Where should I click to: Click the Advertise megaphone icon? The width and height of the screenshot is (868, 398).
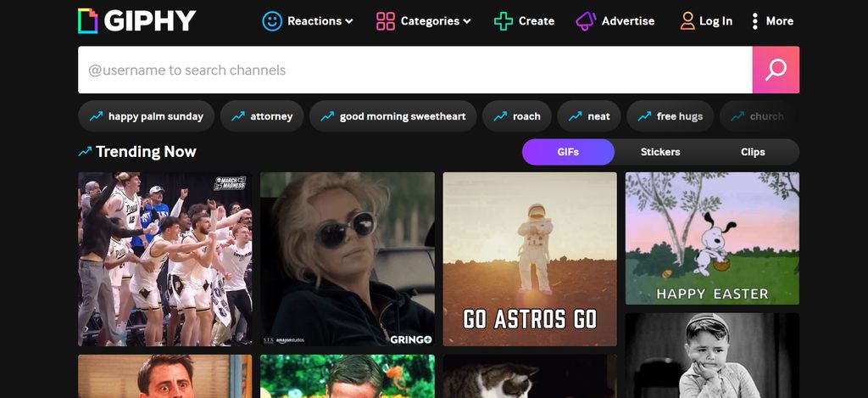click(586, 21)
